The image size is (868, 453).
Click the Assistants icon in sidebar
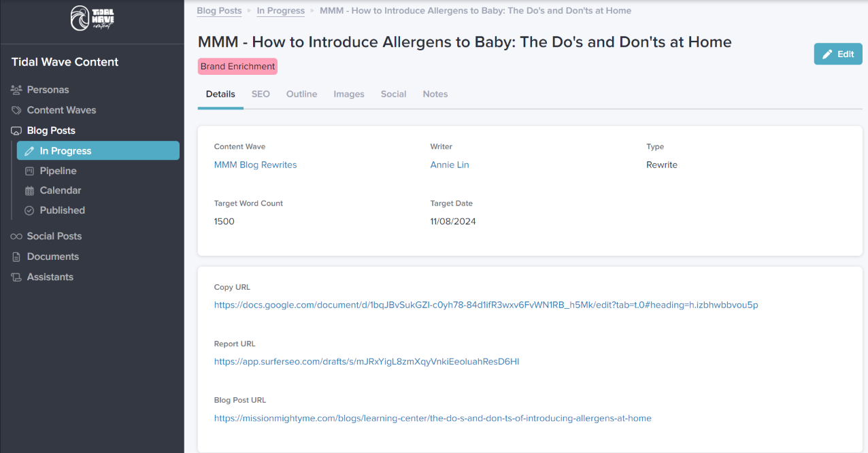click(16, 277)
